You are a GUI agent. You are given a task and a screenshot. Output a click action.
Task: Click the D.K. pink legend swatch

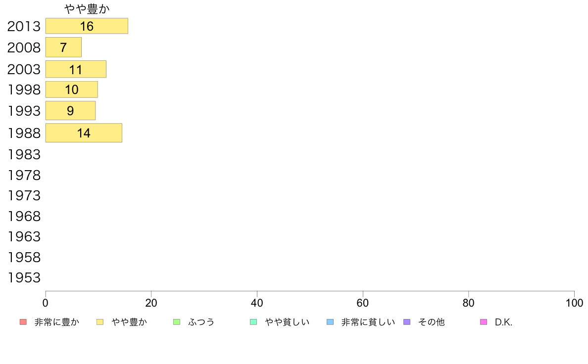point(484,322)
